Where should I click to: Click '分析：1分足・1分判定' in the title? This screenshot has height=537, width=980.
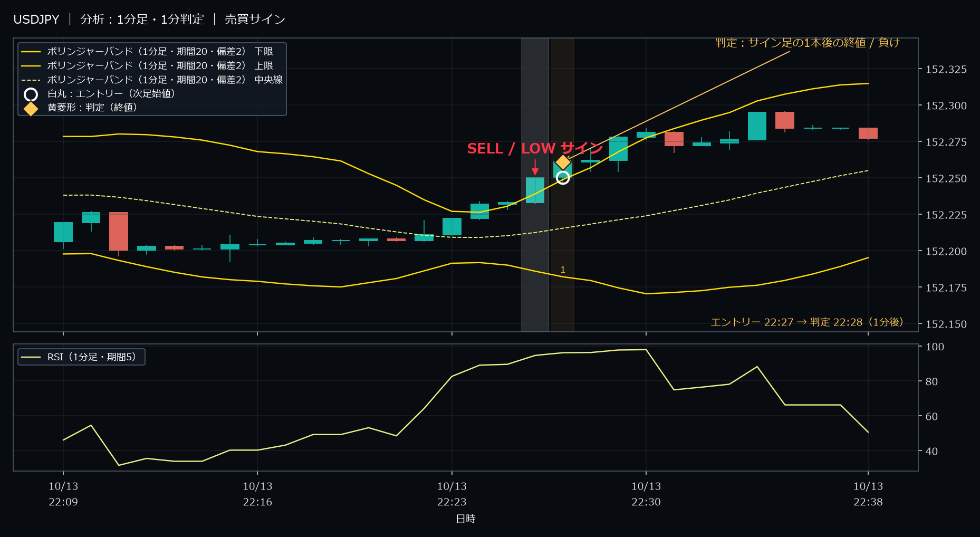pos(142,20)
